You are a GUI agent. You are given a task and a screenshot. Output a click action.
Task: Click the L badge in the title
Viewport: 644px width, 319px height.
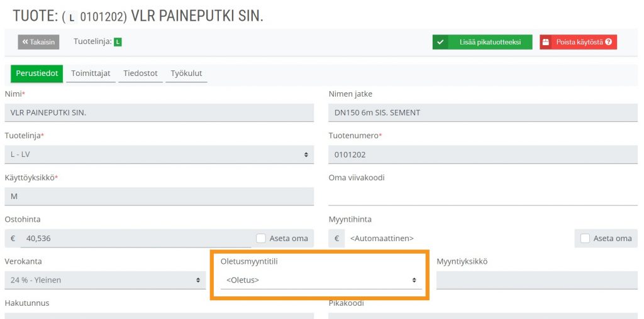coord(72,17)
